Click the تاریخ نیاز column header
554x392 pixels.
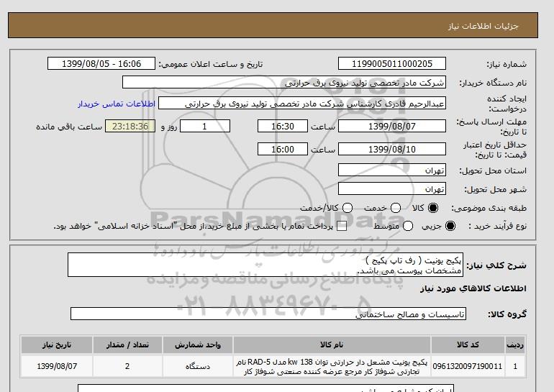pyautogui.click(x=57, y=345)
